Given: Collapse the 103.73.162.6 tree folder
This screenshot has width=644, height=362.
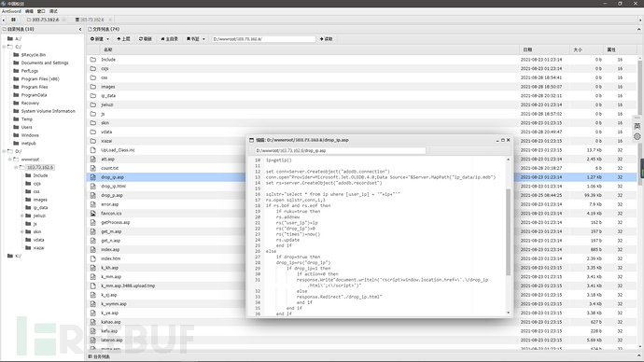Looking at the screenshot, I should point(16,167).
